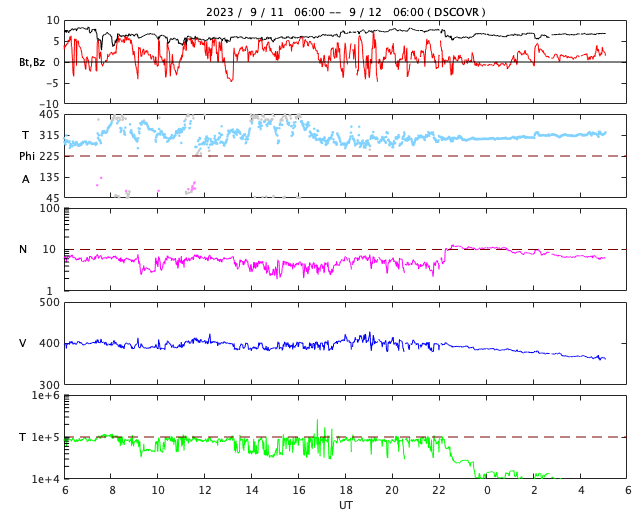The width and height of the screenshot is (640, 512).
Task: Click the '500' tick on V axis
Action: [x=49, y=303]
